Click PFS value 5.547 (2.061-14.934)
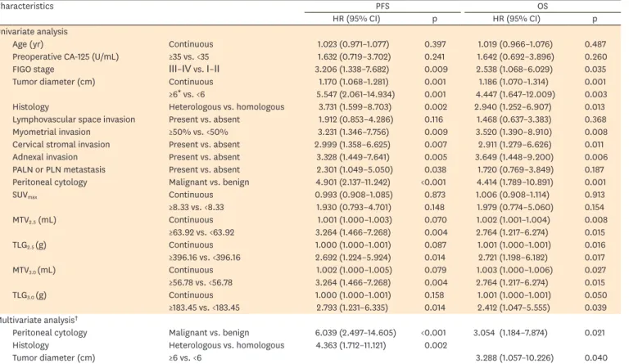This screenshot has height=364, width=629. [355, 95]
